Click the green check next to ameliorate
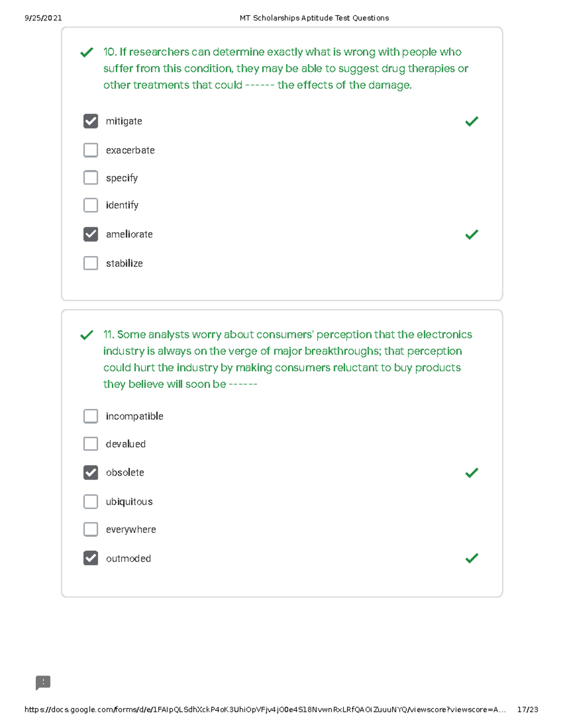Image resolution: width=563 pixels, height=728 pixels. click(x=472, y=234)
